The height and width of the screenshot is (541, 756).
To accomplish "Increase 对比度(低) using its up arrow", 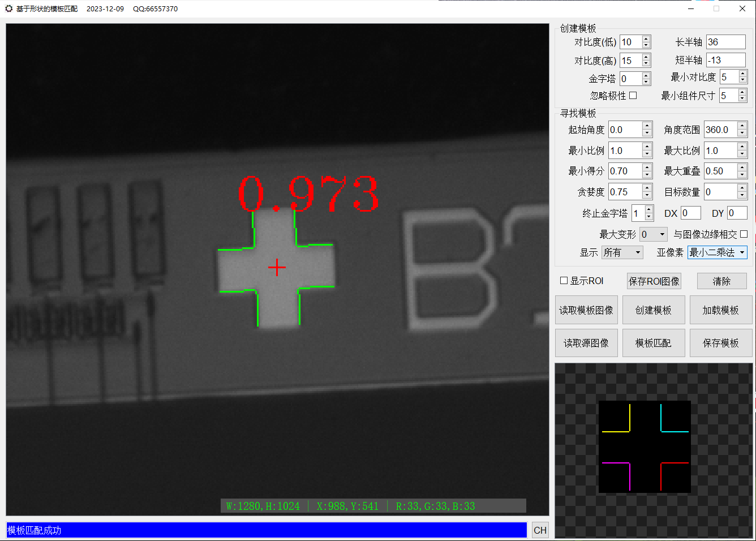I will pyautogui.click(x=647, y=39).
